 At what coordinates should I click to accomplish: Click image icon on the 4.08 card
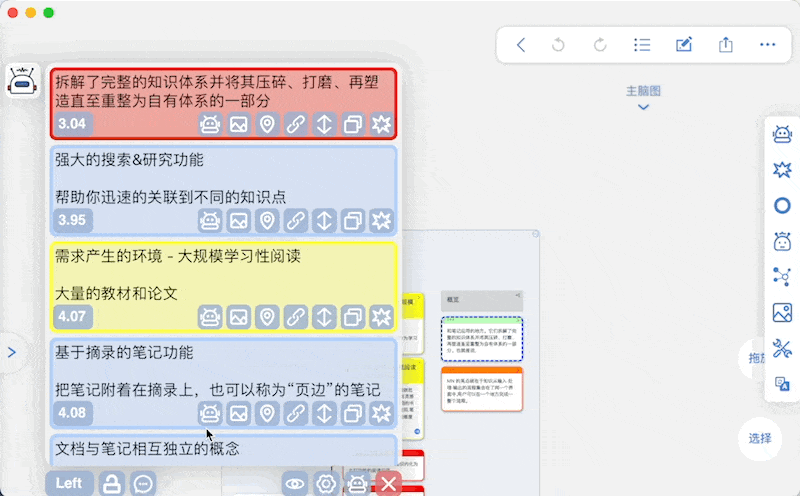pyautogui.click(x=239, y=413)
